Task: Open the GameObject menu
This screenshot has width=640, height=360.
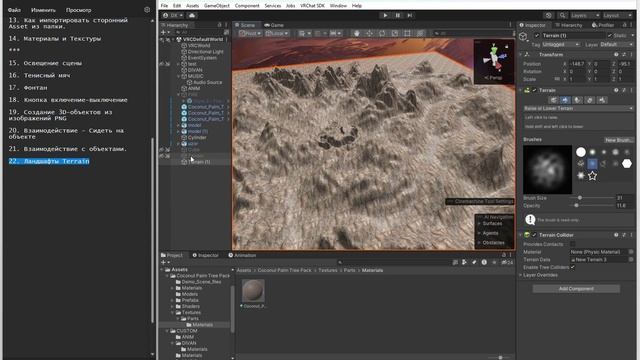Action: coord(217,6)
